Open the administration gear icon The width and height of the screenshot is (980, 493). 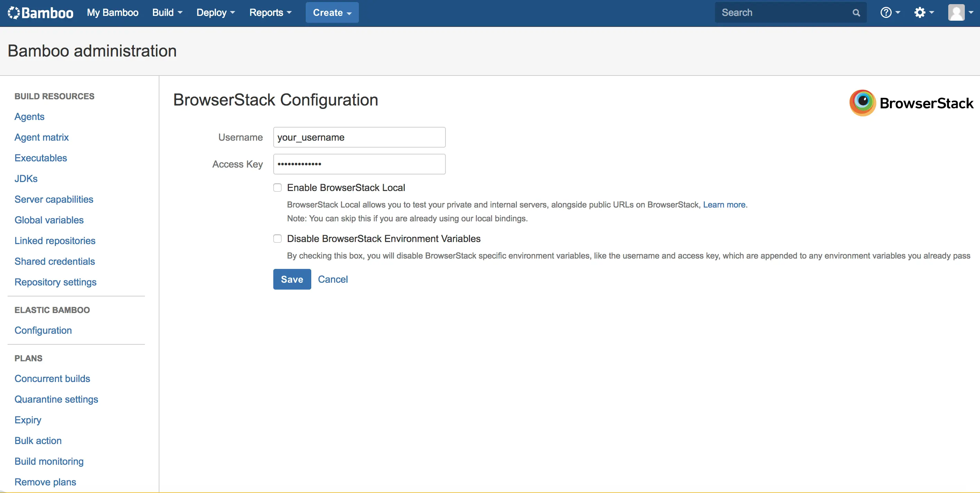pos(920,12)
